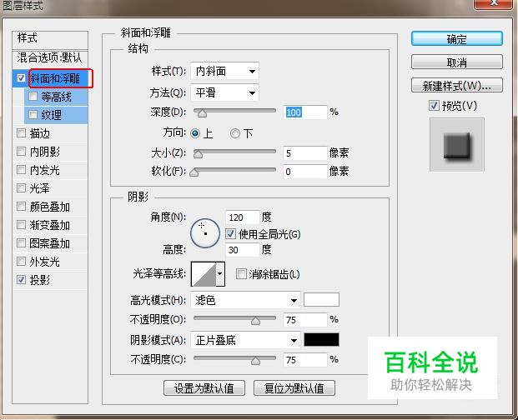This screenshot has width=518, height=420.
Task: Select the 描边 effect label
Action: [x=40, y=133]
